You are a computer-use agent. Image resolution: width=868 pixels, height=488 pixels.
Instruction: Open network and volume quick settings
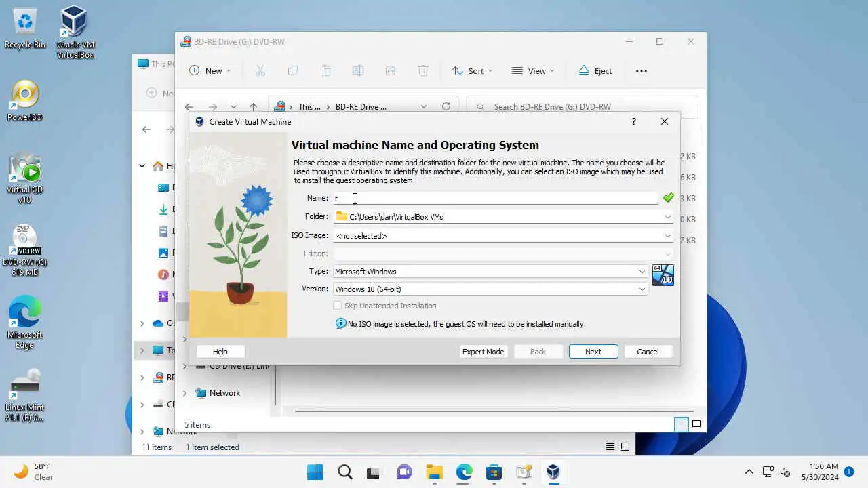point(776,472)
